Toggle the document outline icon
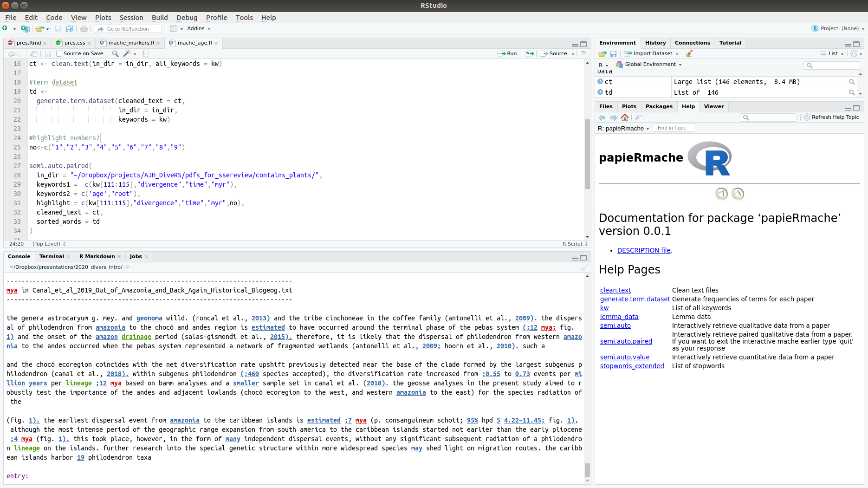Image resolution: width=868 pixels, height=488 pixels. 583,54
